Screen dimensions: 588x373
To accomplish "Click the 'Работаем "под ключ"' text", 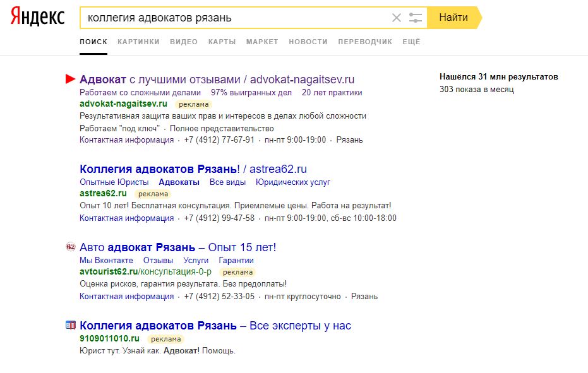I will click(119, 129).
